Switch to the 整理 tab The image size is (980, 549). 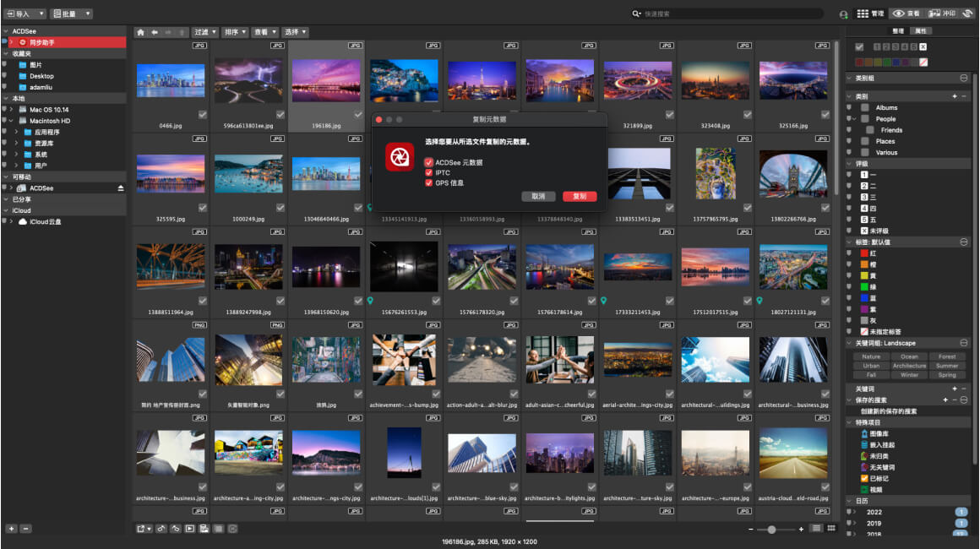898,30
